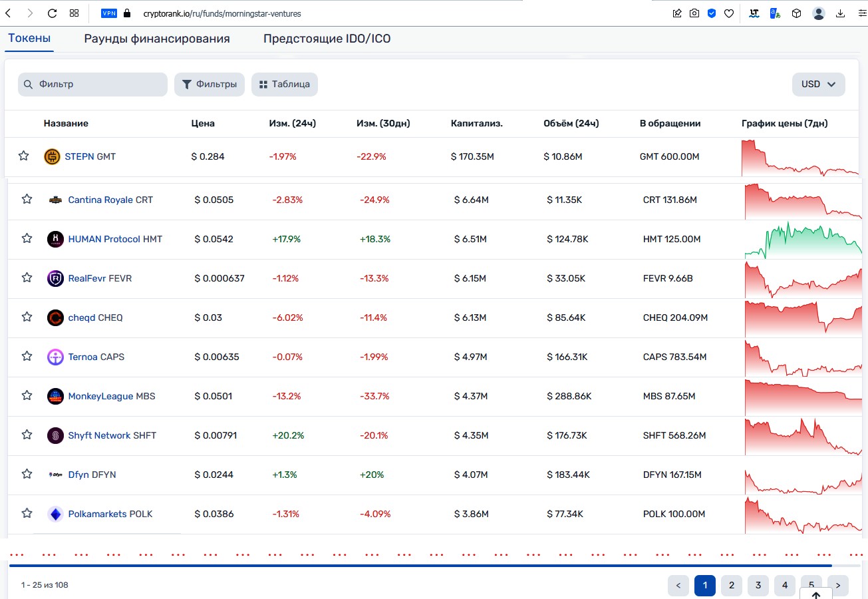This screenshot has height=599, width=868.
Task: Click the STEPN coin logo icon
Action: pos(52,157)
